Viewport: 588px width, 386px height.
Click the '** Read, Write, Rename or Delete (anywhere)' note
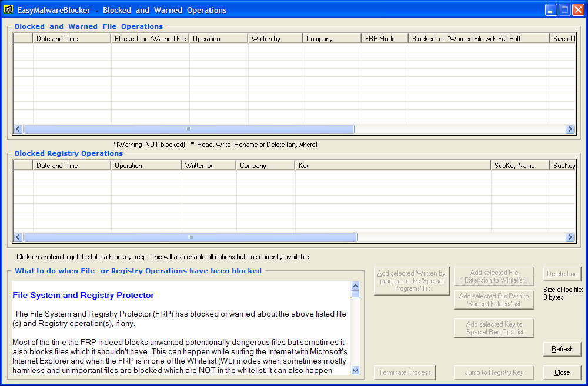click(254, 145)
